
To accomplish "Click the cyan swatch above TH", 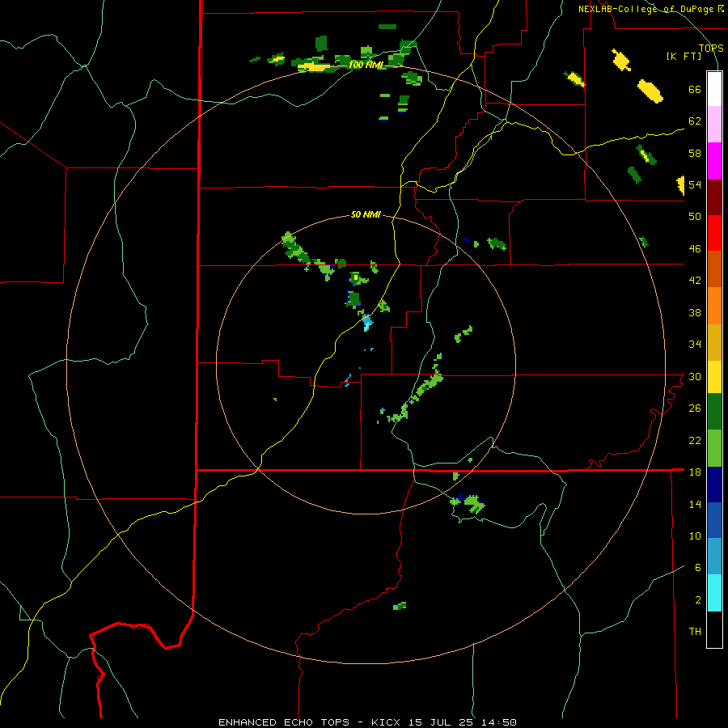I will click(714, 593).
